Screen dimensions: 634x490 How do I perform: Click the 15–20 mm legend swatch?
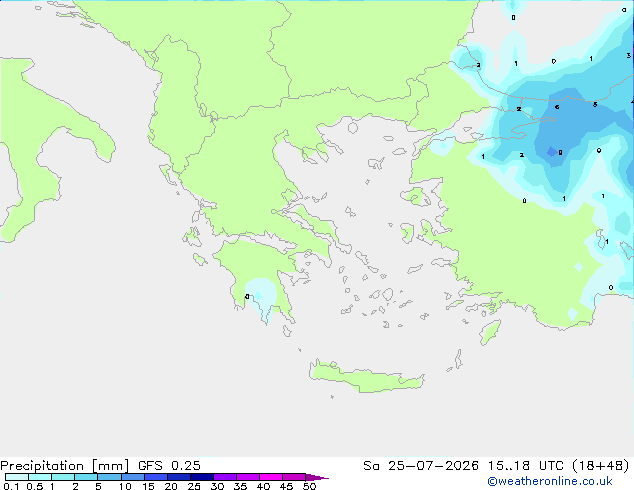(156, 477)
